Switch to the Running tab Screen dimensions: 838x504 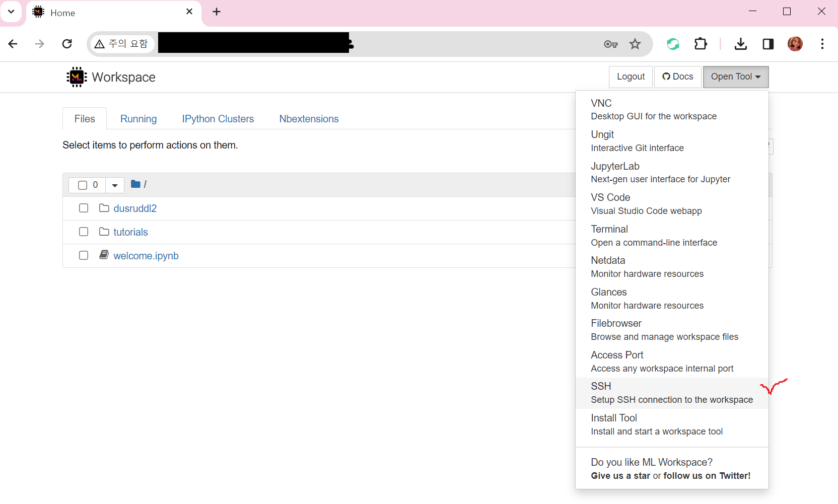coord(138,119)
